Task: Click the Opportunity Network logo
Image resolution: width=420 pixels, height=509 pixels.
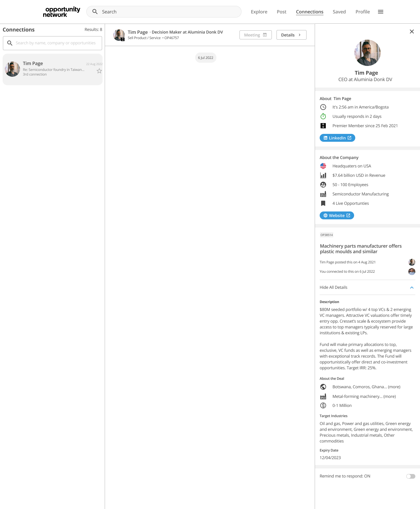Action: click(x=62, y=12)
